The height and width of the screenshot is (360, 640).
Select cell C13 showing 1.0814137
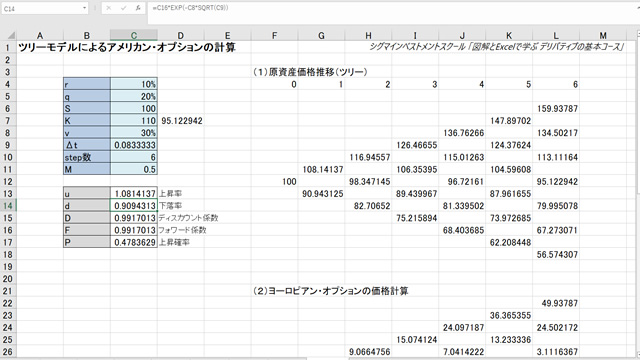(134, 193)
